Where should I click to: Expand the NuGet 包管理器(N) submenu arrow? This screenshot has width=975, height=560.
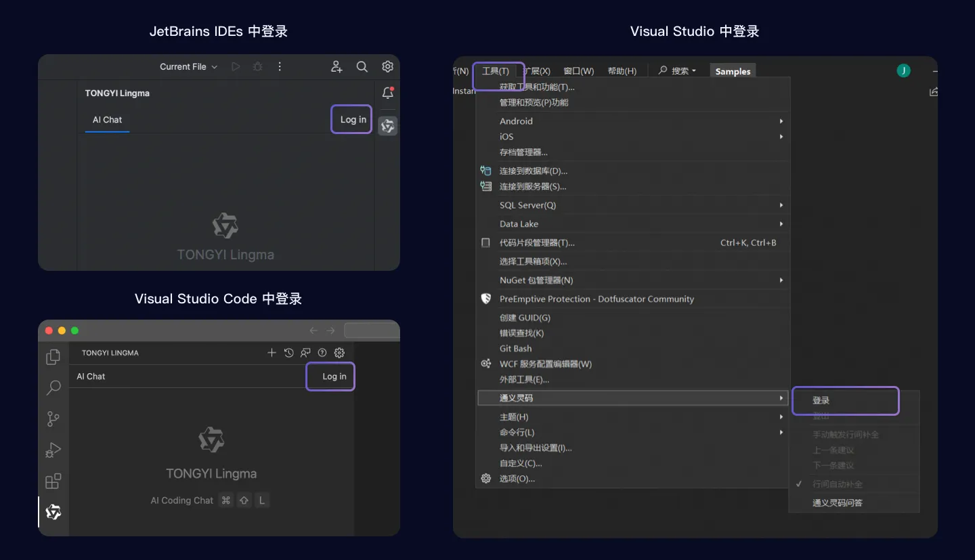point(781,280)
